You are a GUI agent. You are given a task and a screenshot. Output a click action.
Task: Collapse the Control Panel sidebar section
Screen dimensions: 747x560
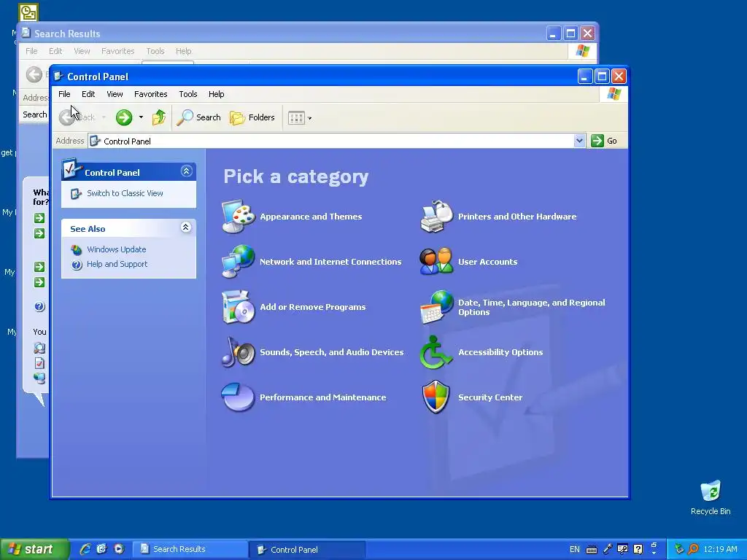[x=186, y=171]
